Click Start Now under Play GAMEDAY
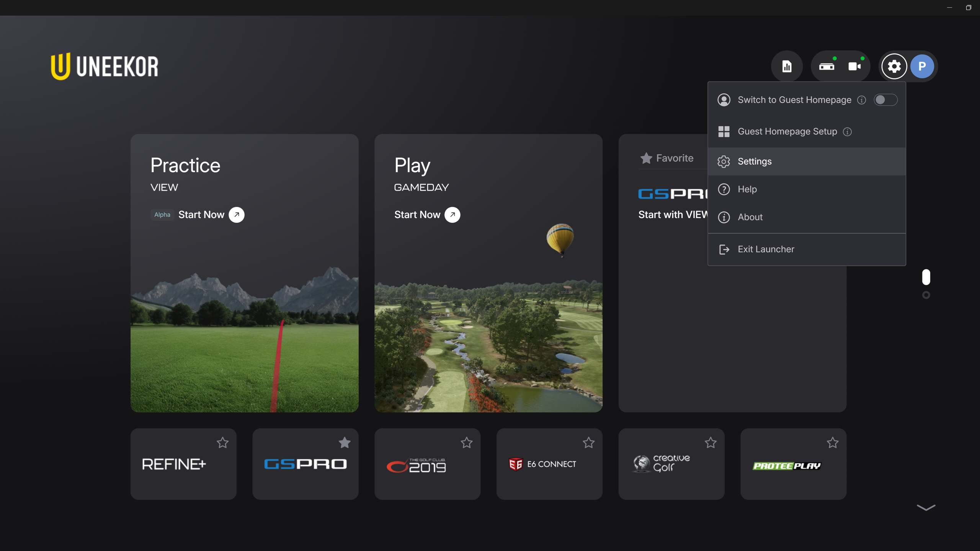 coord(417,215)
